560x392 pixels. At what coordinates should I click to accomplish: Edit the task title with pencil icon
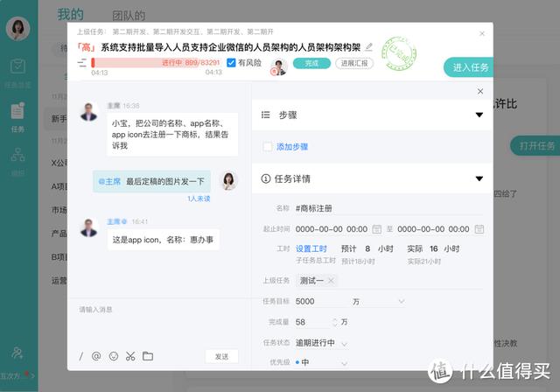369,46
